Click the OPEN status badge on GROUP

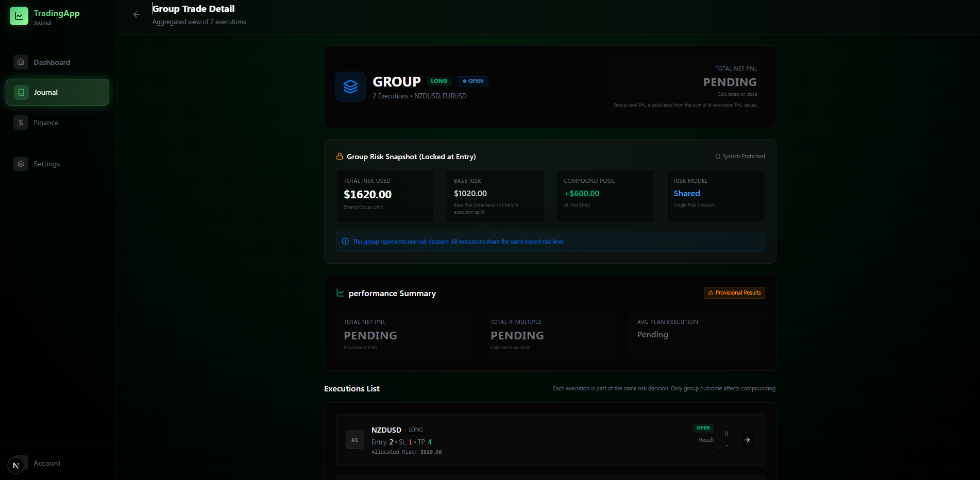[472, 81]
